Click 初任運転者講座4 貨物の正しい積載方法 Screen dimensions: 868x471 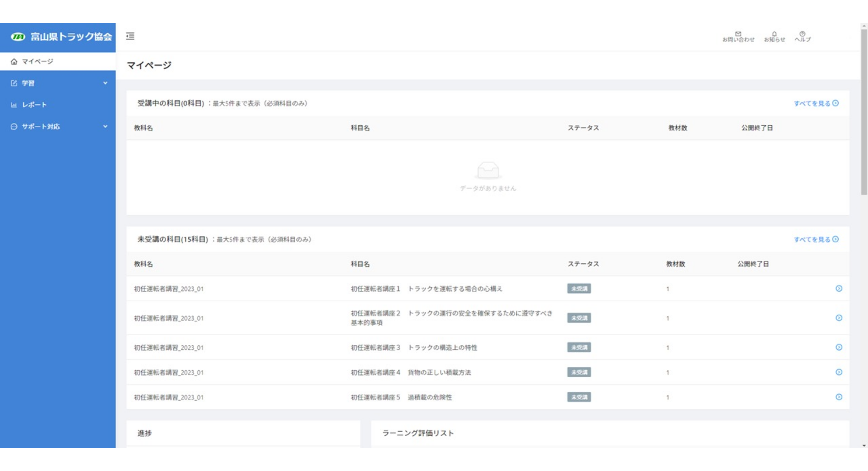(x=411, y=373)
